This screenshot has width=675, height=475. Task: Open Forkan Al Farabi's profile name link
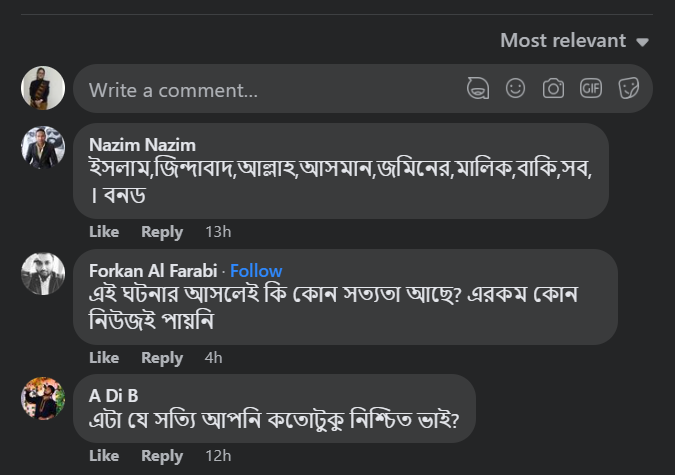coord(154,271)
